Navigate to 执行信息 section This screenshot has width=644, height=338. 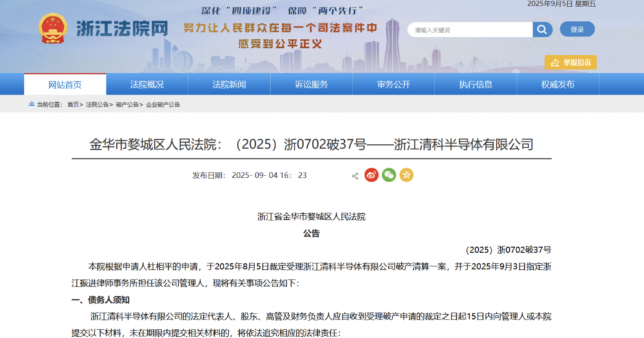pyautogui.click(x=475, y=84)
